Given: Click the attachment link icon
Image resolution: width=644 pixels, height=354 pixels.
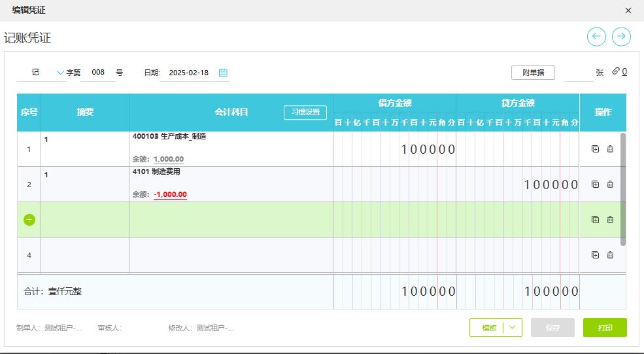Looking at the screenshot, I should [x=616, y=72].
